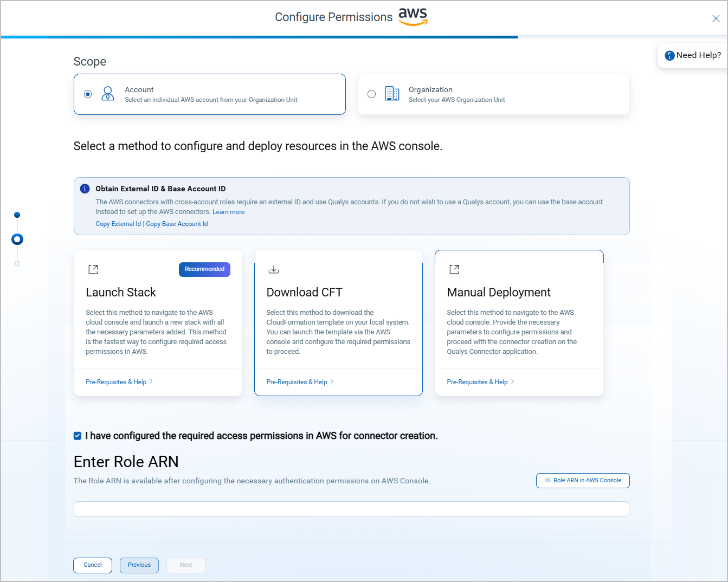728x582 pixels.
Task: Uncheck the configured access permissions checkbox
Action: (x=77, y=435)
